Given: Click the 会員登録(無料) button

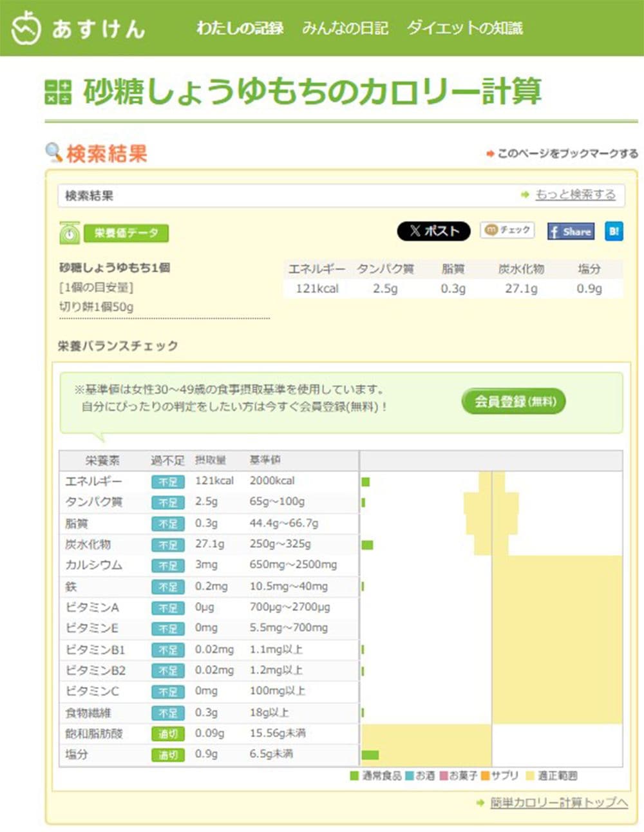Looking at the screenshot, I should (513, 402).
